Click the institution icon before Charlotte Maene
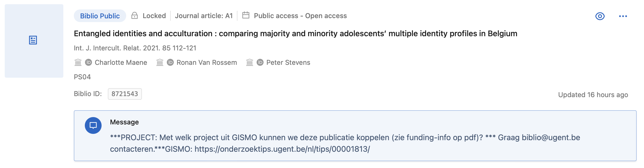Viewport: 644px width, 168px height. click(78, 62)
